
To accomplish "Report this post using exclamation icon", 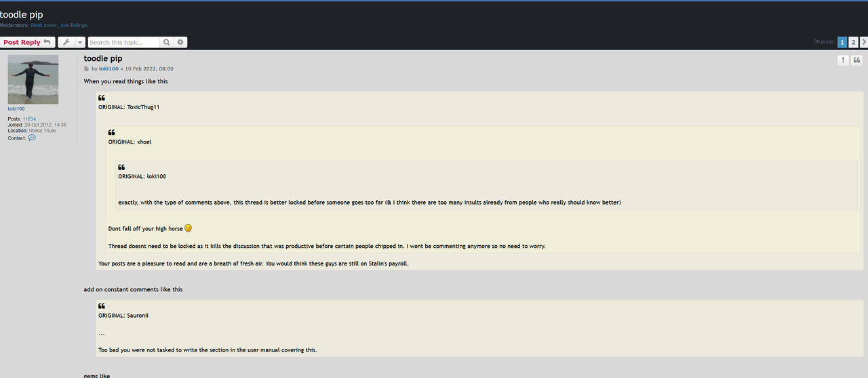I will coord(843,60).
